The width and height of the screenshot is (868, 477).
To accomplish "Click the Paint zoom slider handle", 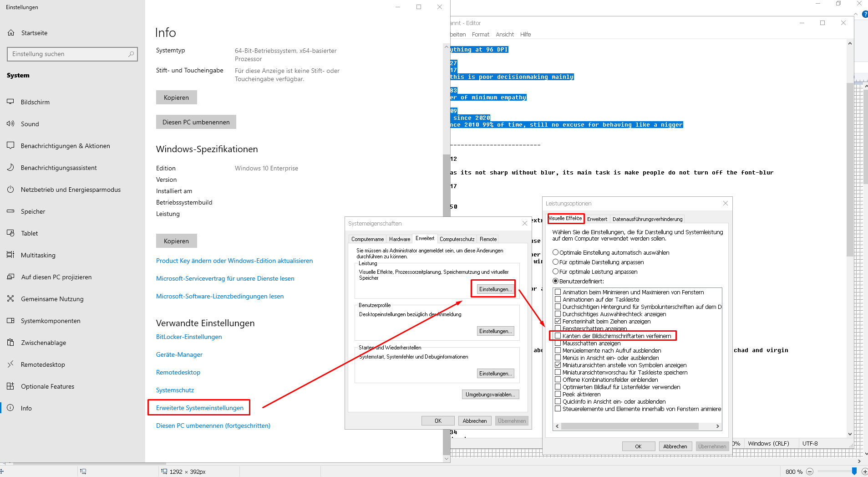I will click(x=854, y=471).
